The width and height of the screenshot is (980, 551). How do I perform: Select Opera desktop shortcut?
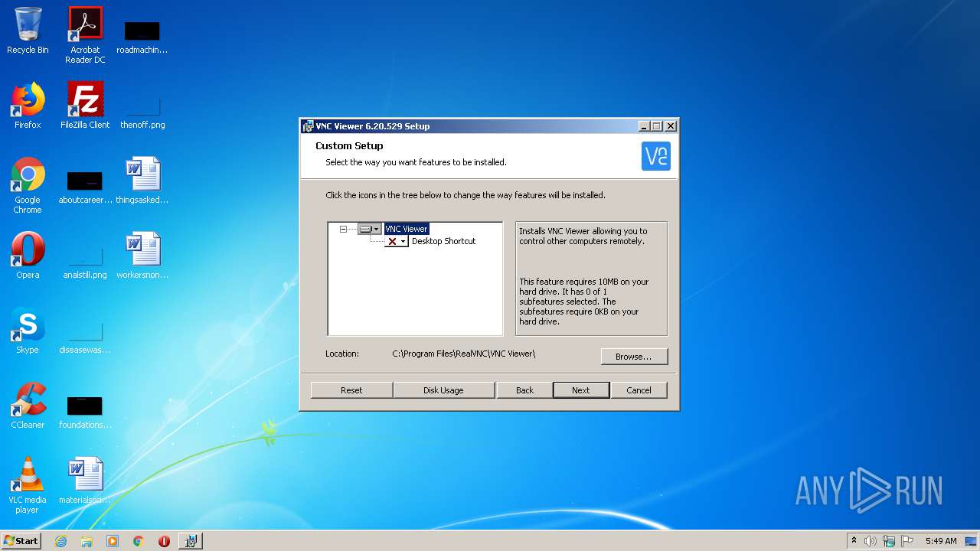pyautogui.click(x=28, y=256)
